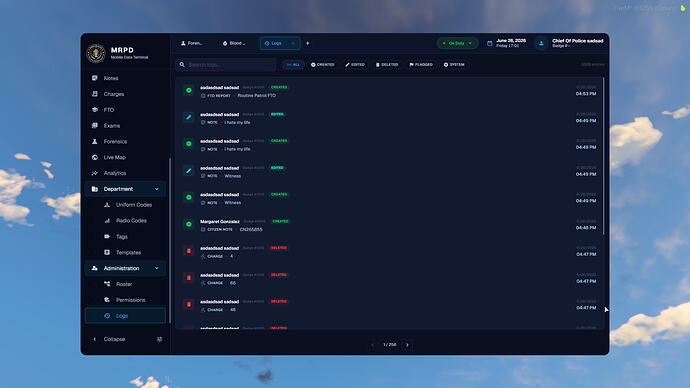Add a new tab with plus button
The height and width of the screenshot is (388, 690).
pos(308,43)
